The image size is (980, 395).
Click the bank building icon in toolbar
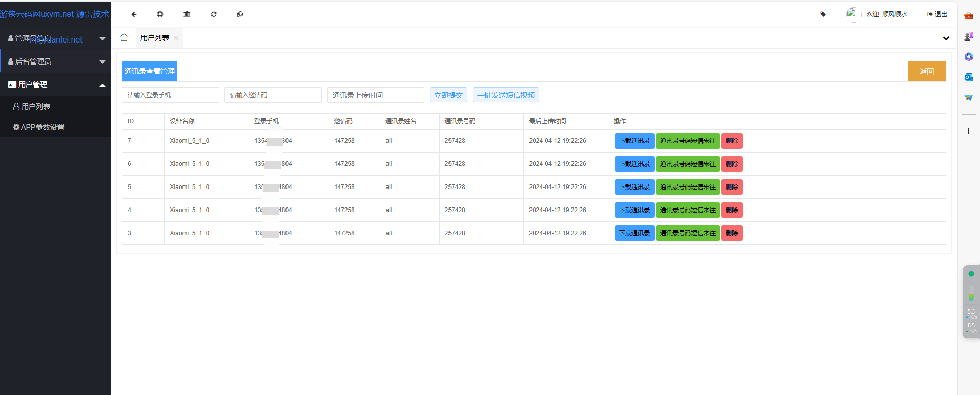[x=187, y=14]
